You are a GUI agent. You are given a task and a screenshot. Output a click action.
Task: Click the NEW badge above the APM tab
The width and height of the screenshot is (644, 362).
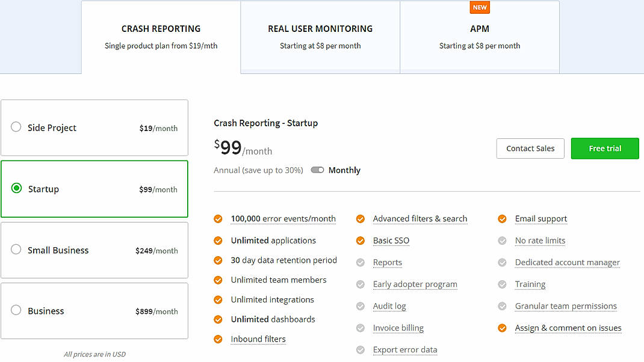[480, 7]
